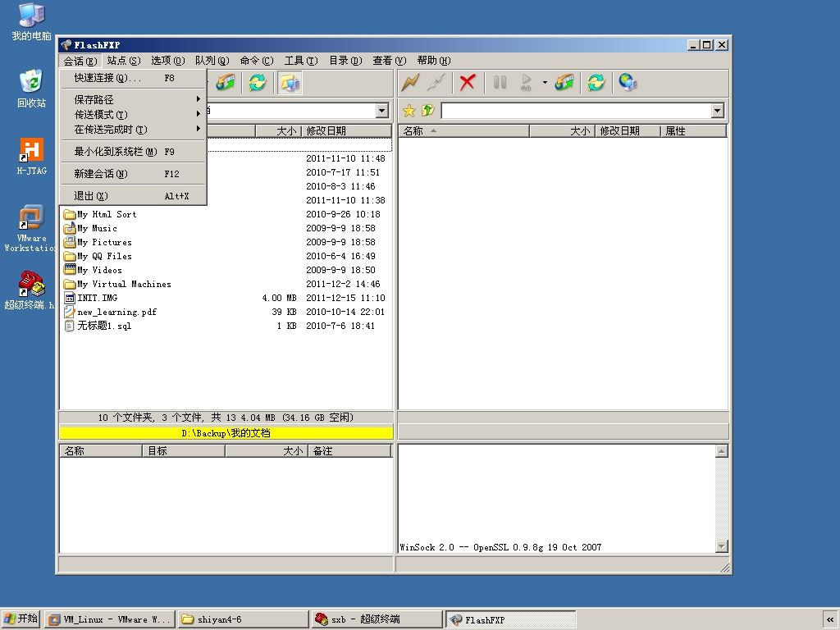Click the parent folder up-arrow icon
The image size is (840, 630).
tap(427, 111)
